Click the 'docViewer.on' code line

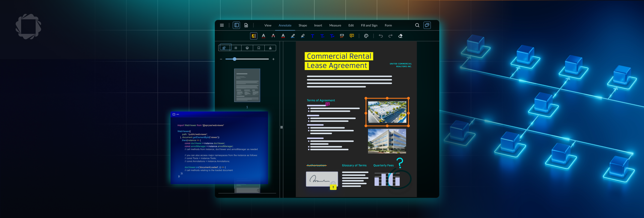click(205, 167)
